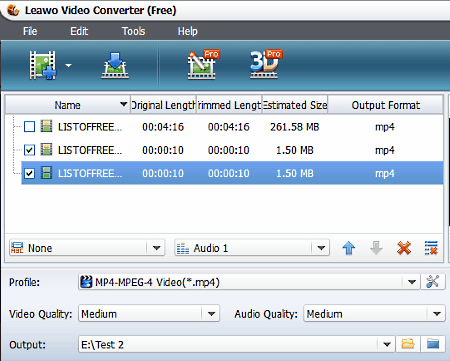Move selected file down with gray arrow
The width and height of the screenshot is (450, 361).
376,248
